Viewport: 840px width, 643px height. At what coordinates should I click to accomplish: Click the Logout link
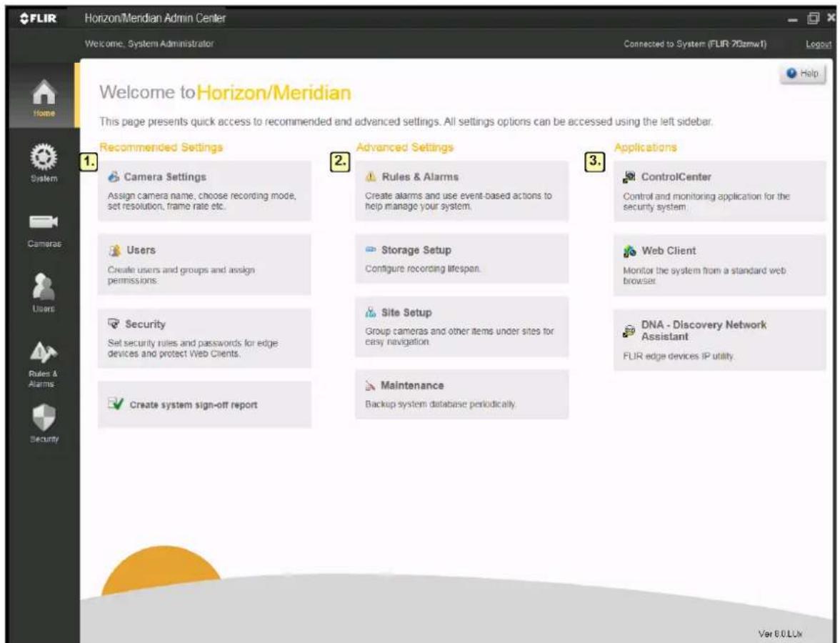pyautogui.click(x=818, y=44)
